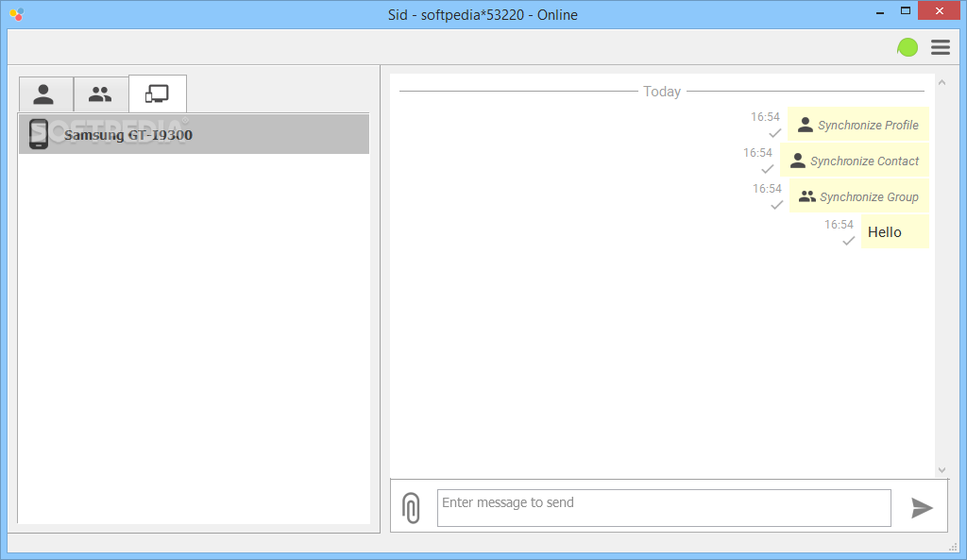The image size is (967, 560).
Task: Click group icon in Synchronize Group message
Action: tap(806, 196)
